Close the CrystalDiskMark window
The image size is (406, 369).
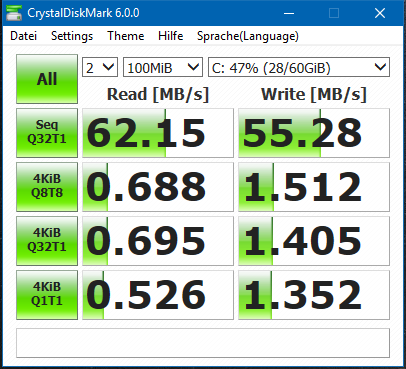point(380,13)
